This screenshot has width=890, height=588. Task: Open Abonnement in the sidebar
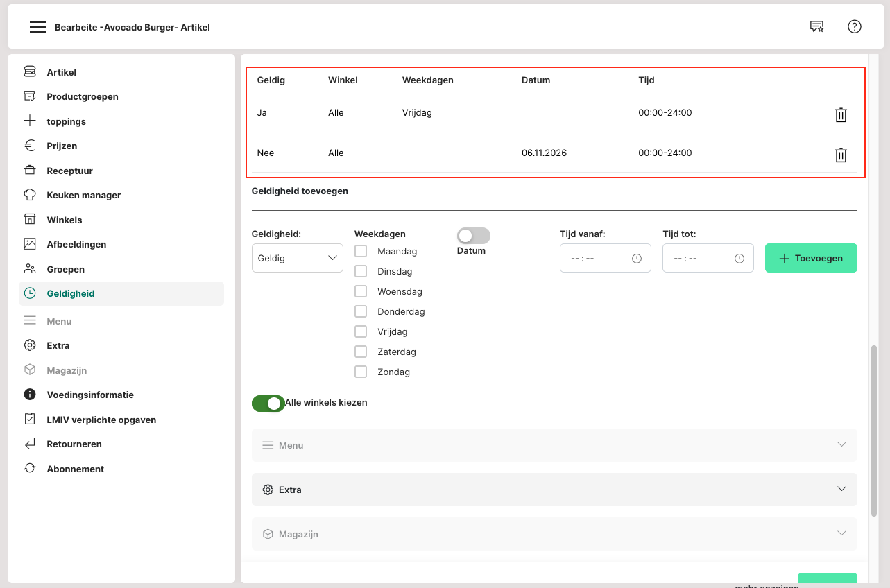point(75,469)
